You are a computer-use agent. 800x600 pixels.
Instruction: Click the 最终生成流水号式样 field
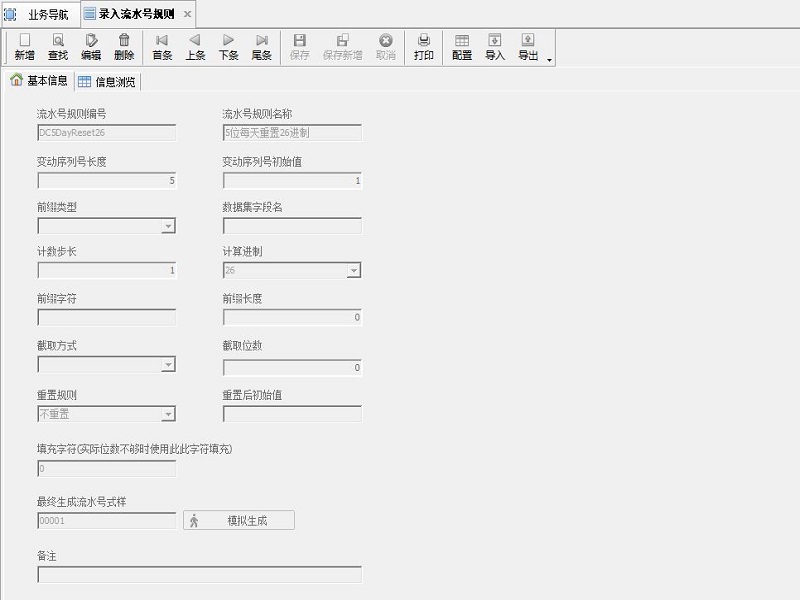point(107,521)
